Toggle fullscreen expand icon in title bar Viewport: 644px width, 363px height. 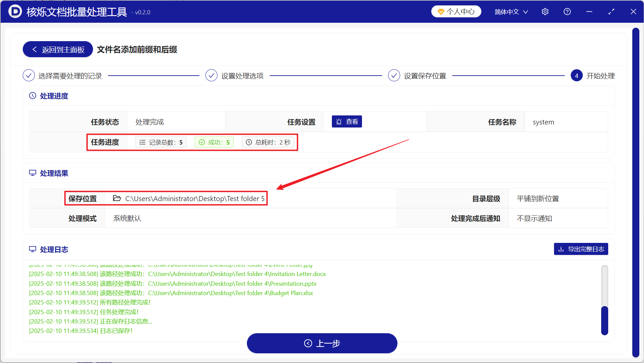pyautogui.click(x=611, y=12)
